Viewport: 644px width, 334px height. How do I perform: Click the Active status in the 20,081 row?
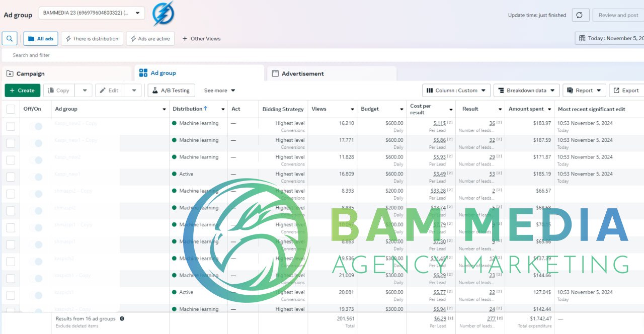[186, 292]
